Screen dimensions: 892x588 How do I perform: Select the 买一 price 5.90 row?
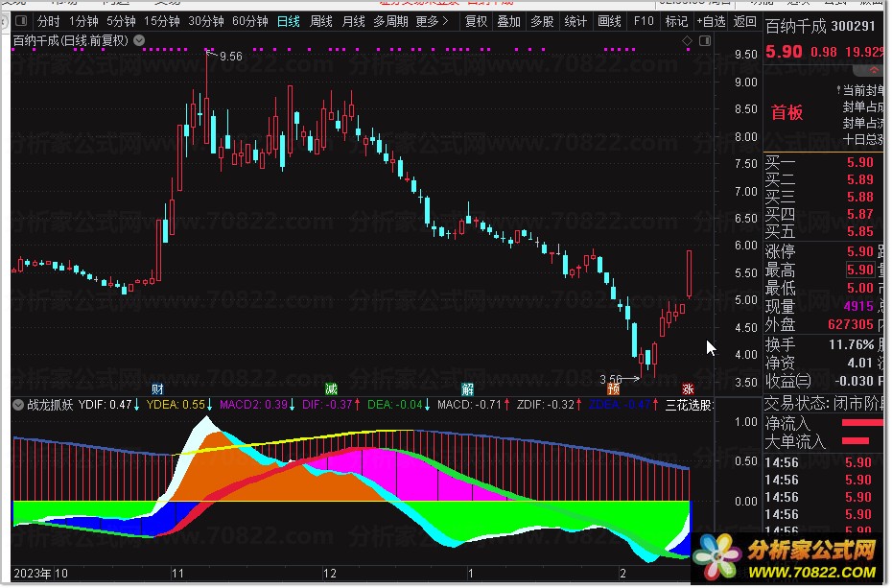[824, 163]
